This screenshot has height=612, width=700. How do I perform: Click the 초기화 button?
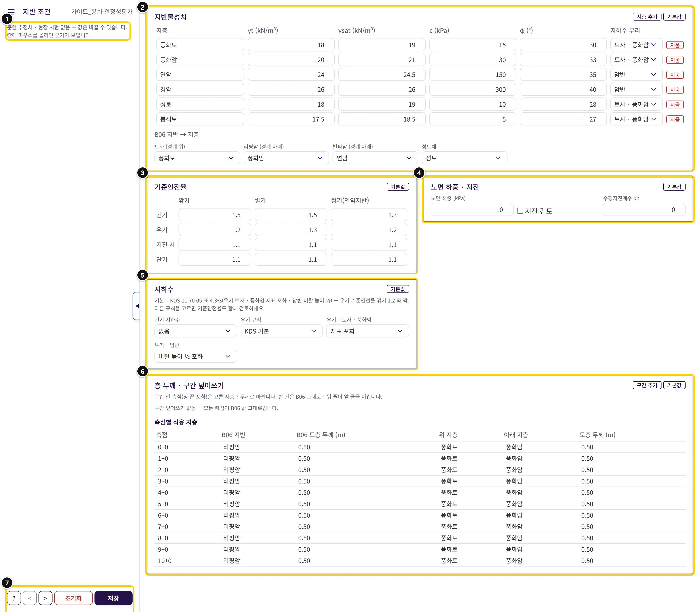point(73,598)
